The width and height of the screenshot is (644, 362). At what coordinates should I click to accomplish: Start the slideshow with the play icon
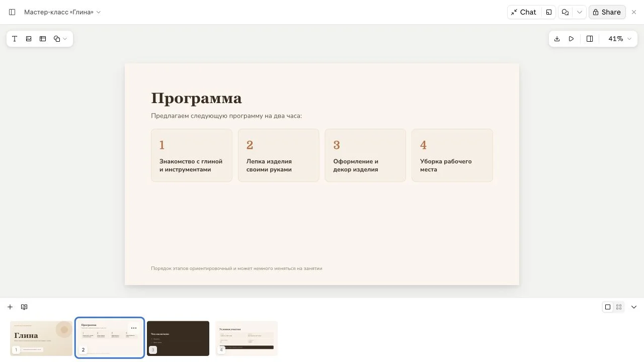[x=571, y=39]
